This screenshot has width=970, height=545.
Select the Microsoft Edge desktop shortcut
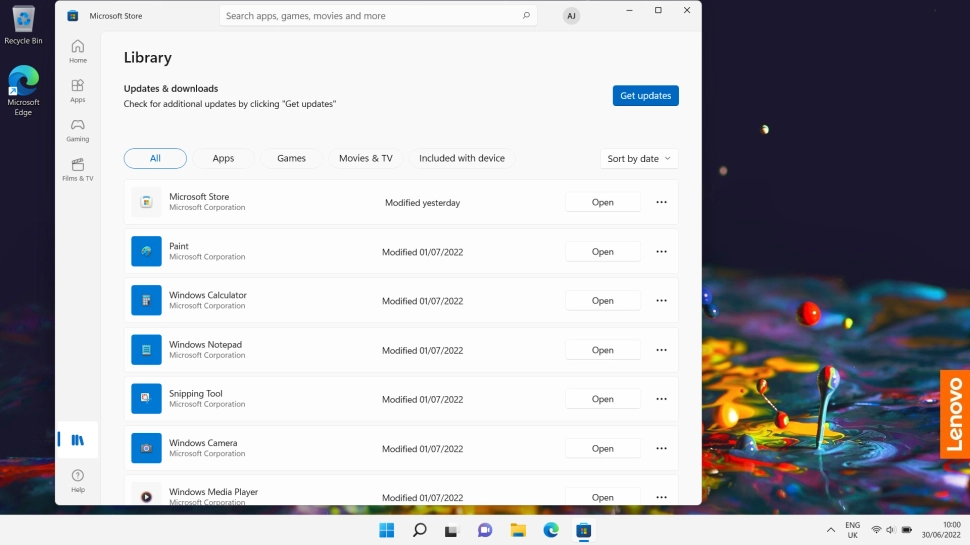pos(24,90)
